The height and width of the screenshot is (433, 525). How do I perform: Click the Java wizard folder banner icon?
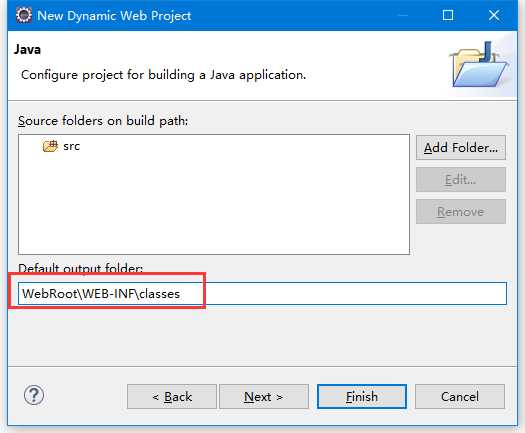click(x=479, y=64)
